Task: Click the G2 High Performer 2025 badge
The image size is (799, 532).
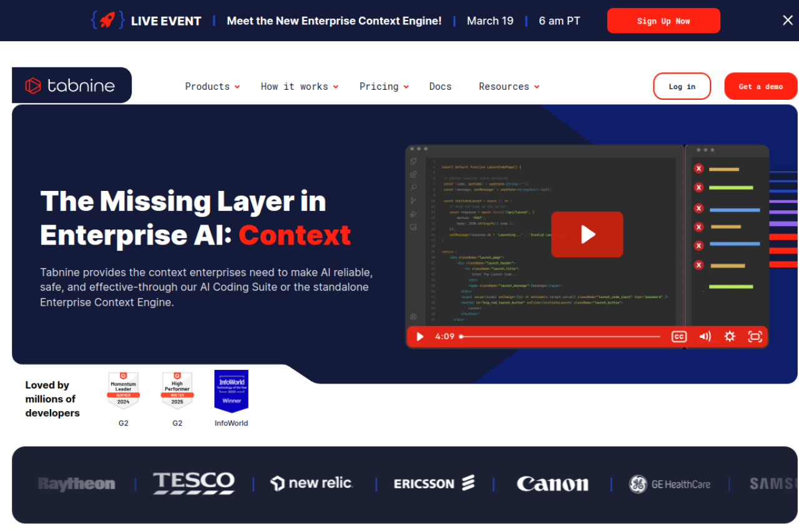Action: tap(177, 390)
